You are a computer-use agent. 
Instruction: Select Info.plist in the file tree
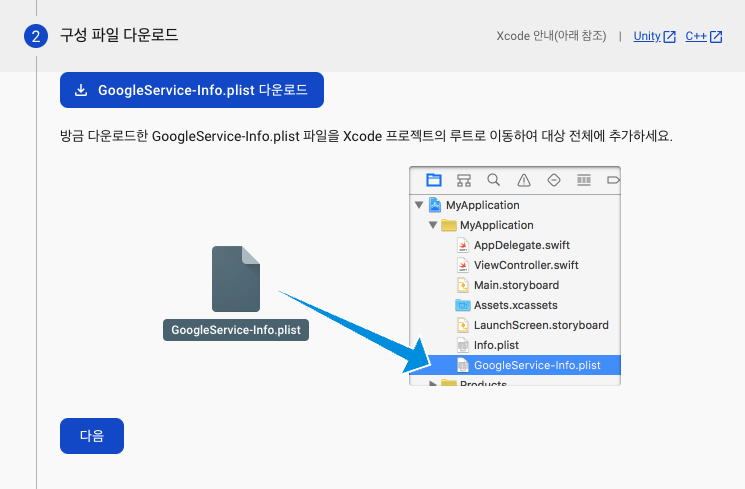tap(515, 345)
